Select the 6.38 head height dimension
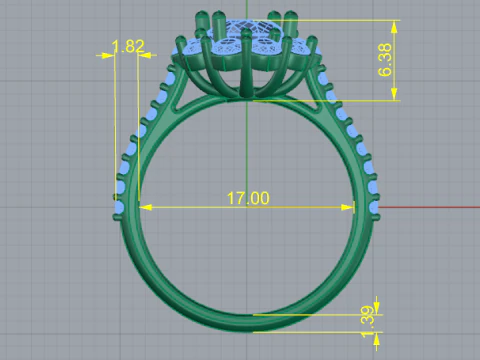The image size is (480, 360). point(385,60)
